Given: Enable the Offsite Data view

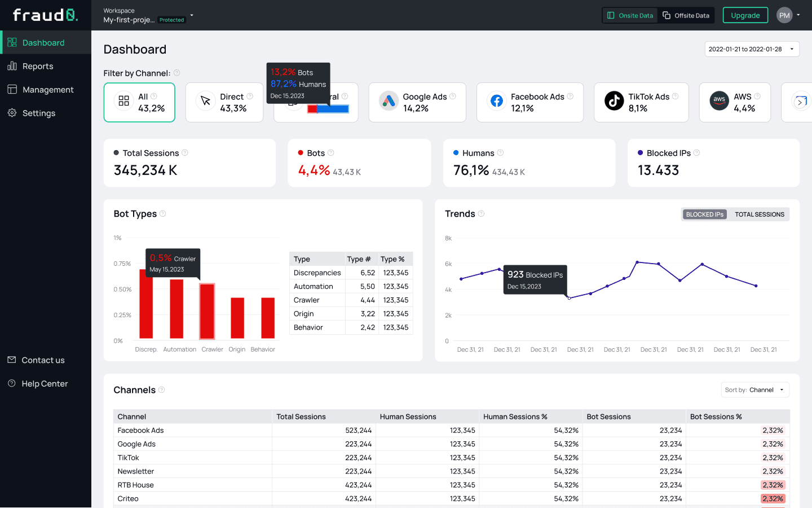Looking at the screenshot, I should [686, 15].
